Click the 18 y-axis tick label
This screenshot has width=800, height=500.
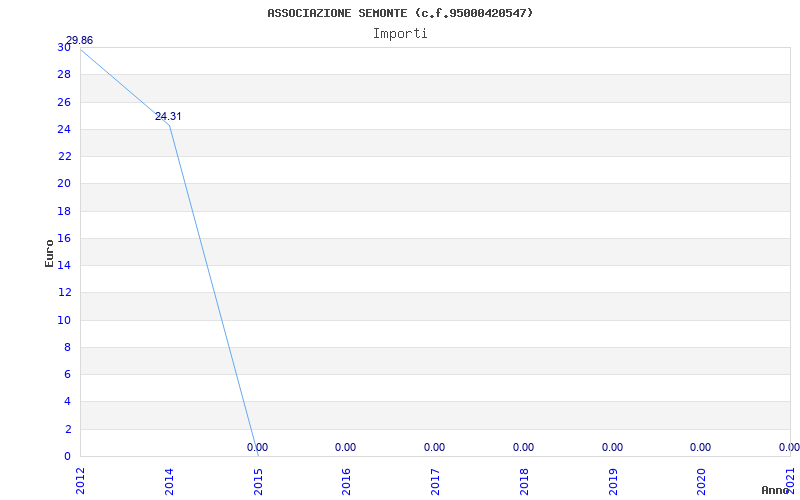[x=64, y=211]
